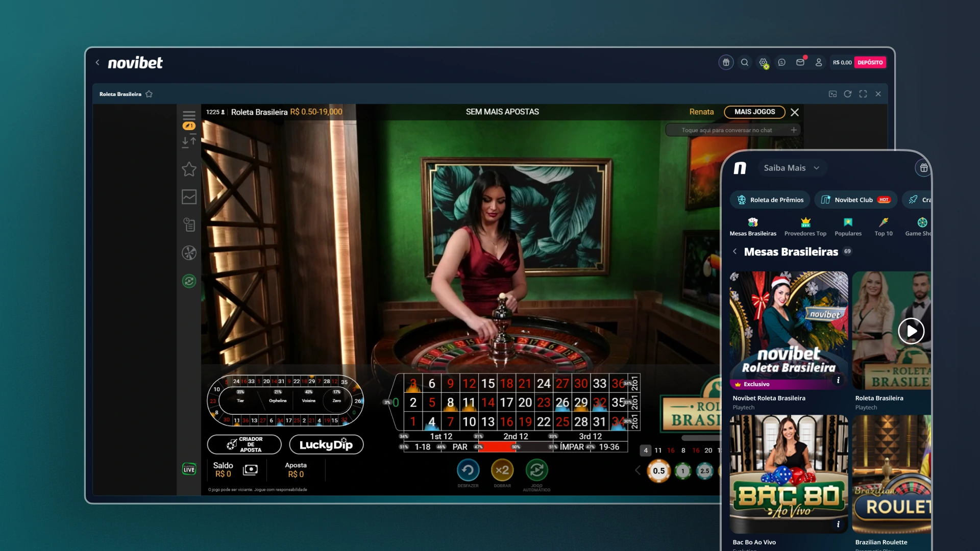Bet on green zero on the table

[395, 403]
